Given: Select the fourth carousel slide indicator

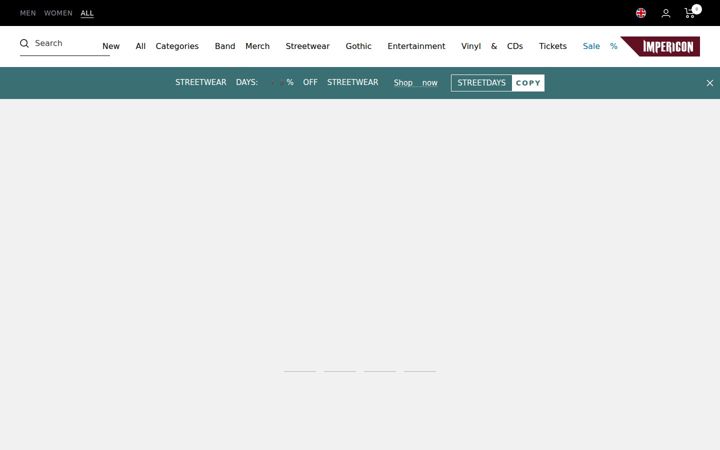Looking at the screenshot, I should coord(420,371).
